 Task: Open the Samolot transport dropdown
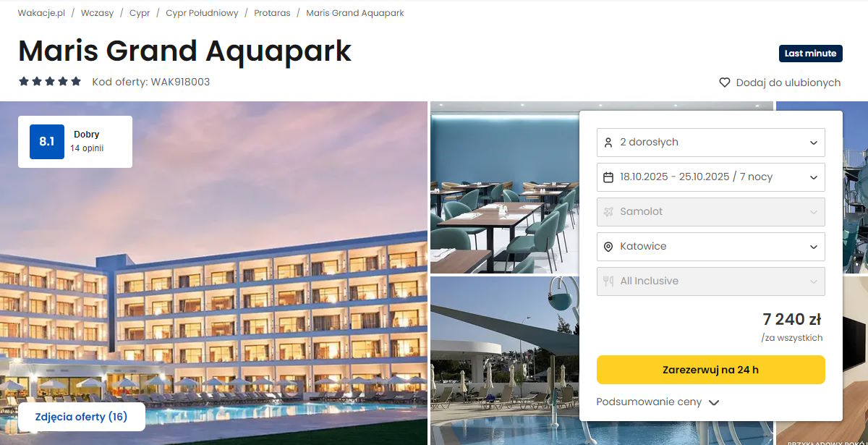(711, 212)
